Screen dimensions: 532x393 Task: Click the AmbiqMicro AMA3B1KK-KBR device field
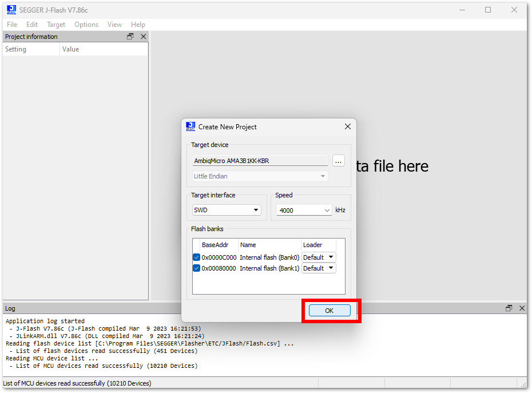coord(260,161)
